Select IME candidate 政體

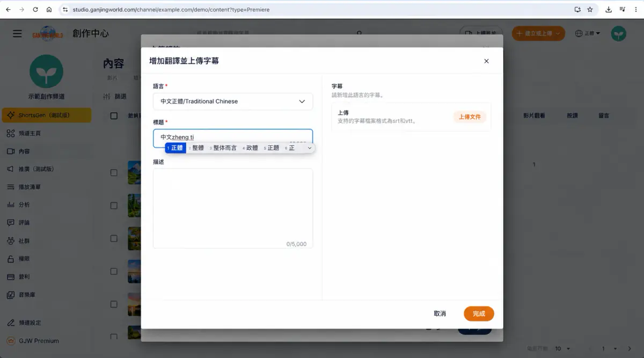pos(250,148)
